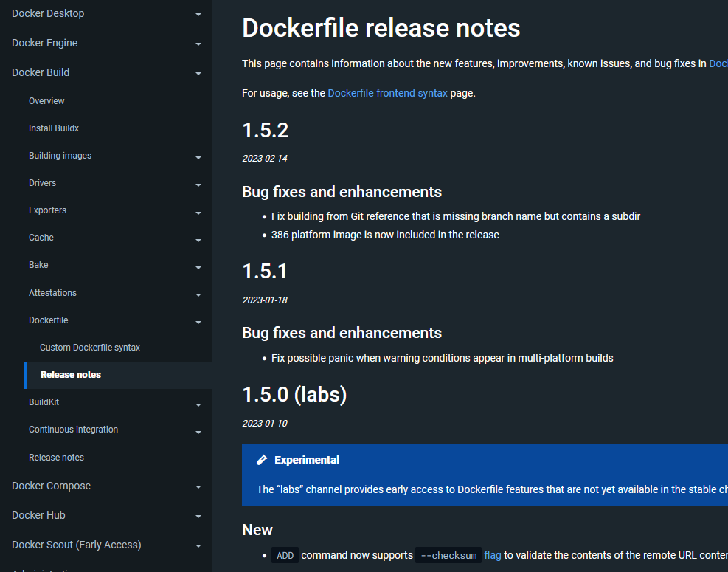Follow the checksum flag link

click(493, 555)
